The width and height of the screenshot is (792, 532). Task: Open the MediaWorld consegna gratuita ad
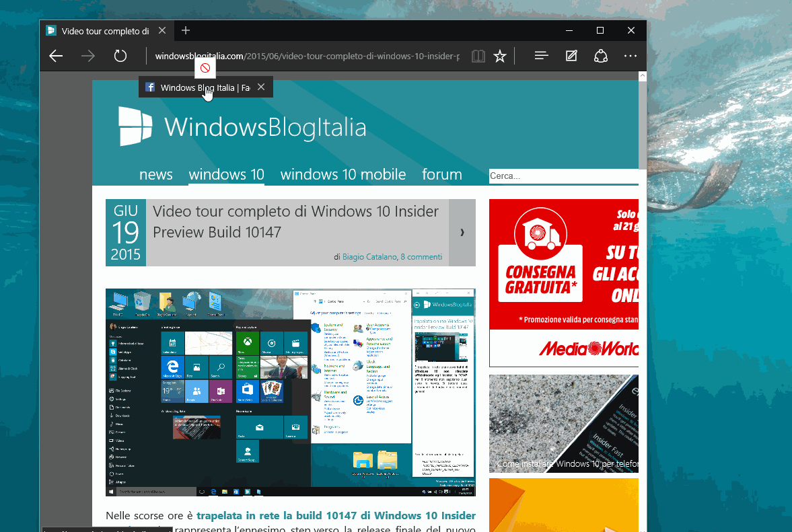click(564, 282)
